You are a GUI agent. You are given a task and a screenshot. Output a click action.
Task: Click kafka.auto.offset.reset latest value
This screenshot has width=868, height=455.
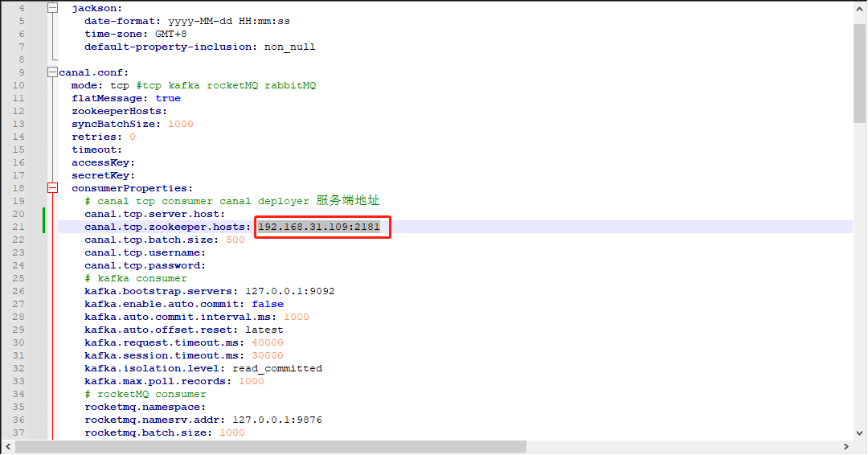click(264, 330)
